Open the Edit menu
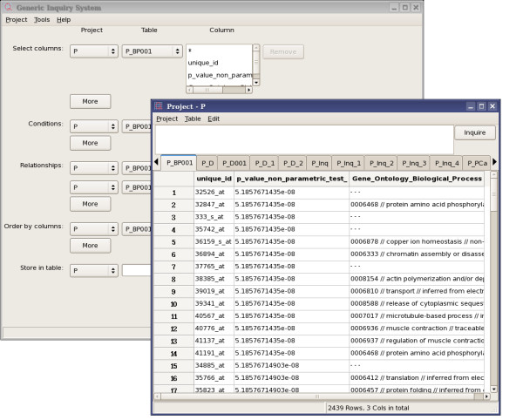The image size is (523, 420). [x=214, y=119]
